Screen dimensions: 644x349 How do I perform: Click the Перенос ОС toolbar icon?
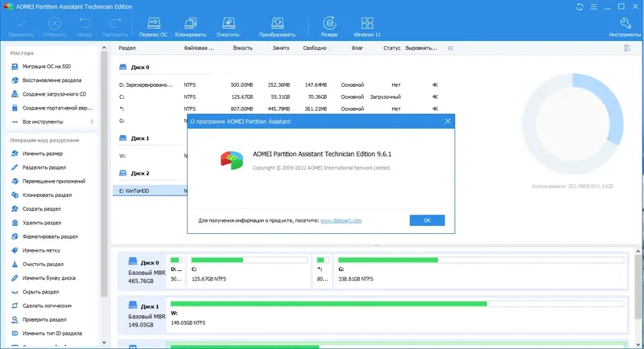click(x=153, y=27)
